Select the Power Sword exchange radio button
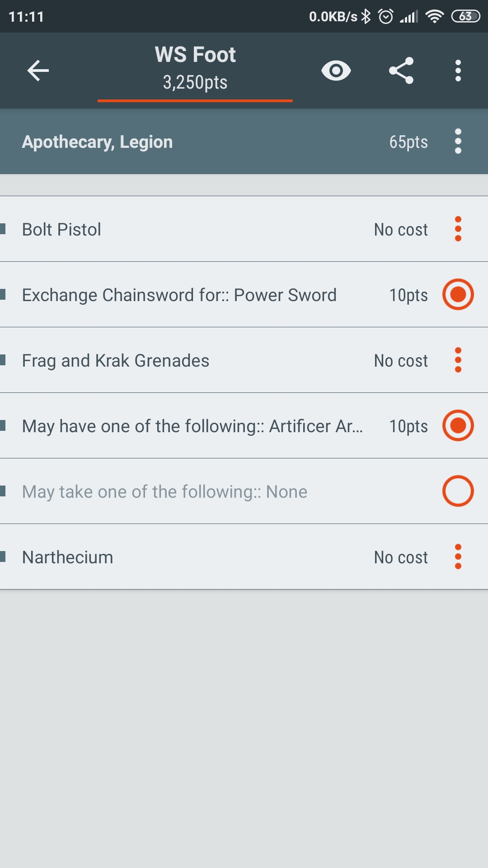 [x=458, y=294]
